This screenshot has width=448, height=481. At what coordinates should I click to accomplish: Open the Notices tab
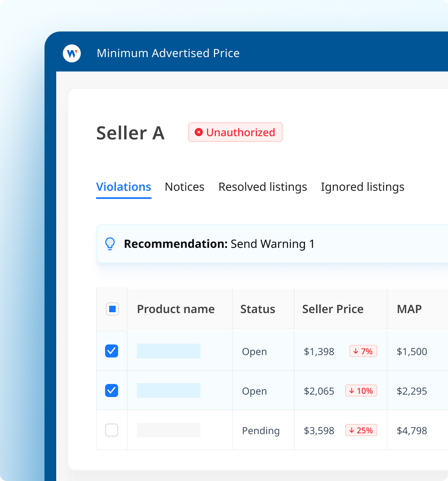(184, 187)
